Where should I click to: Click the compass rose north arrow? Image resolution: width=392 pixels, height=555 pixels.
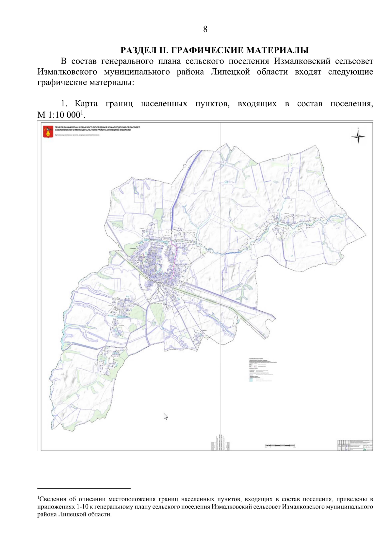click(358, 136)
